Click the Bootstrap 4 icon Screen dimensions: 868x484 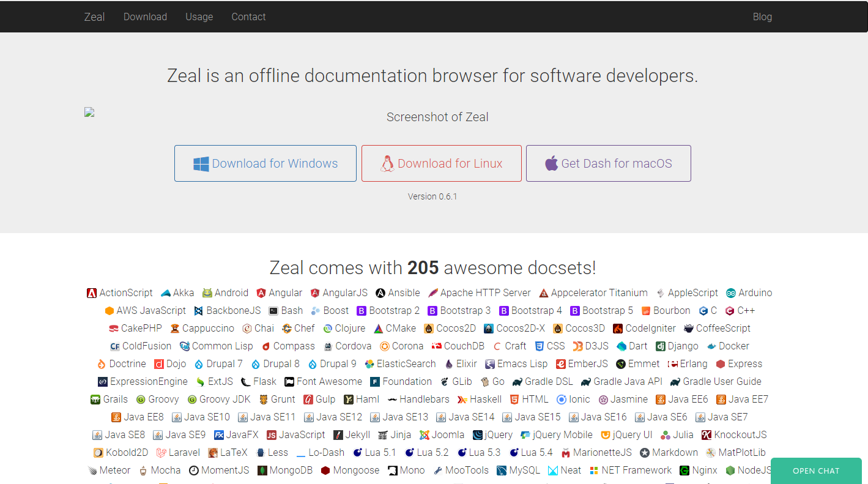tap(504, 311)
